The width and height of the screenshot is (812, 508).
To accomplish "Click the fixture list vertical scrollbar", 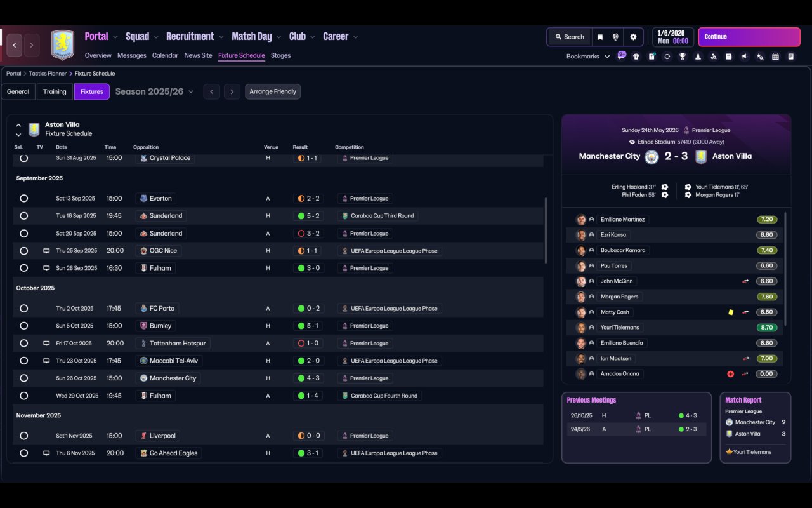I will [546, 230].
